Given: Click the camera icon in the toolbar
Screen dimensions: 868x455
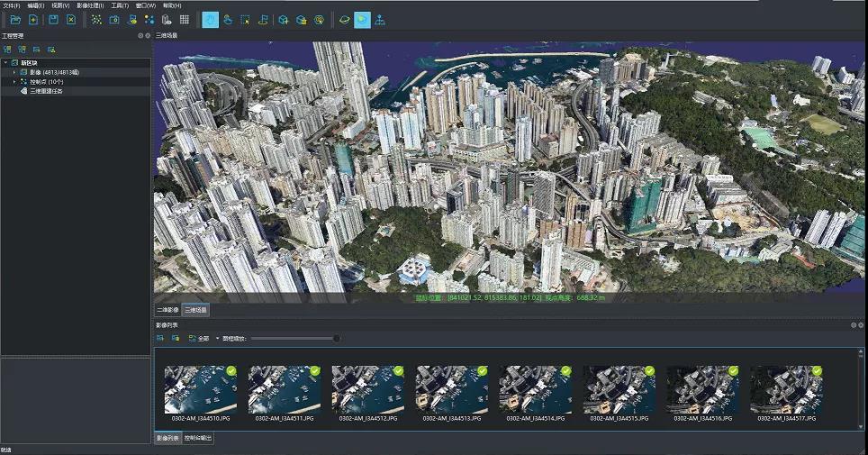Looking at the screenshot, I should tap(114, 19).
